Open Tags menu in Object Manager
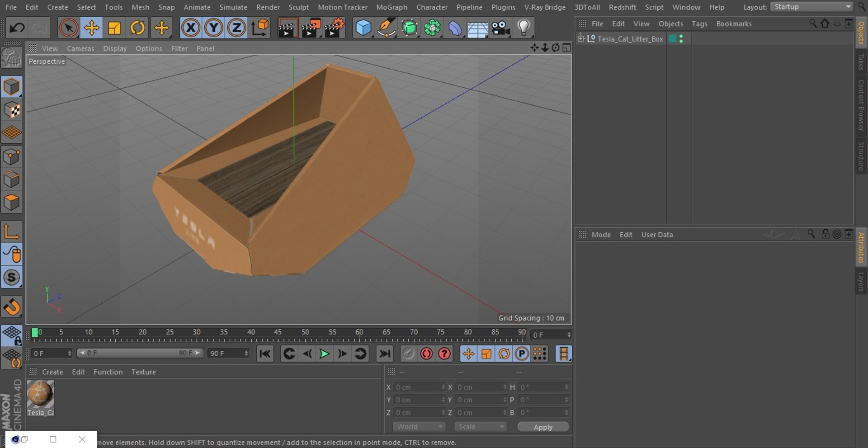Viewport: 868px width, 448px height. coord(699,24)
